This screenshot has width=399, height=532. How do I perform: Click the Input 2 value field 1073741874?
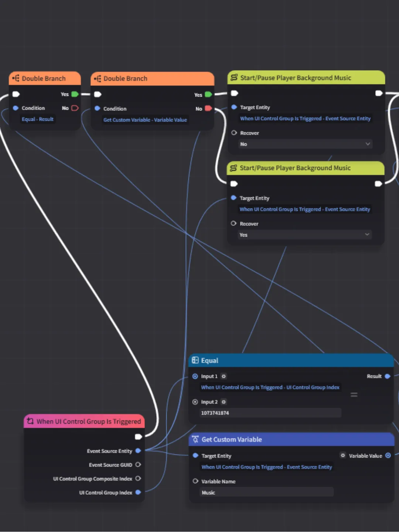[x=270, y=413]
